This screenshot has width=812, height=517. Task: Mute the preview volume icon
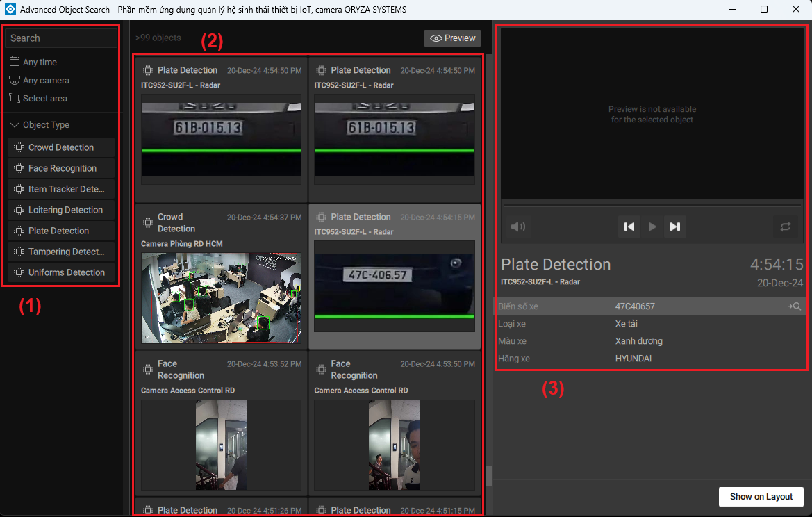pos(518,227)
